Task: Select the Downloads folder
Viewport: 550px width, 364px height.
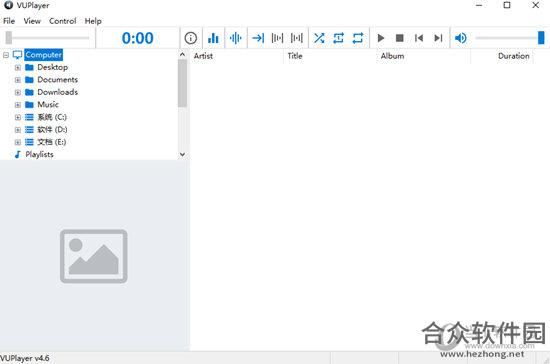Action: 58,92
